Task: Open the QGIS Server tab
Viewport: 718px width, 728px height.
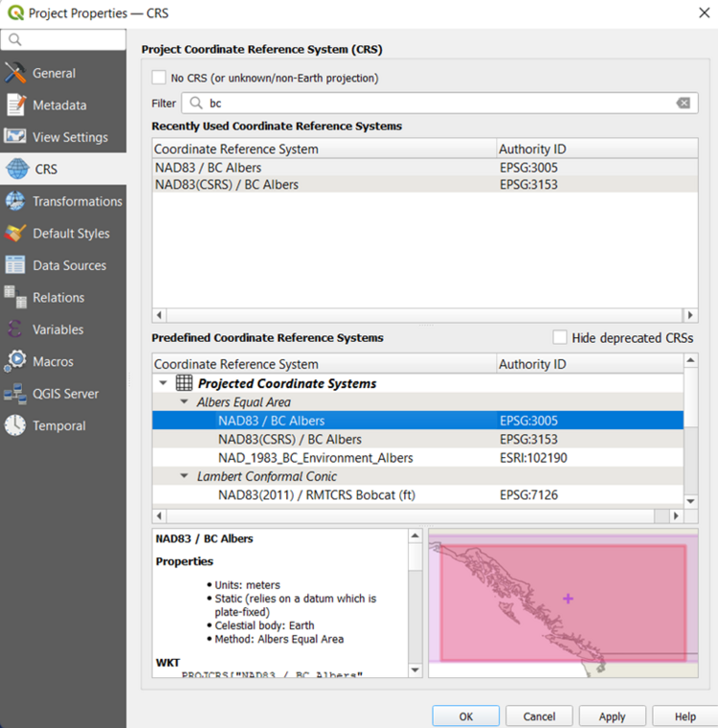Action: (x=65, y=394)
